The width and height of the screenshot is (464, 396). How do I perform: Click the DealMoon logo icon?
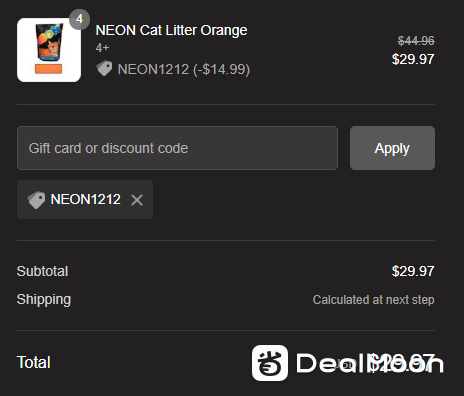(270, 363)
